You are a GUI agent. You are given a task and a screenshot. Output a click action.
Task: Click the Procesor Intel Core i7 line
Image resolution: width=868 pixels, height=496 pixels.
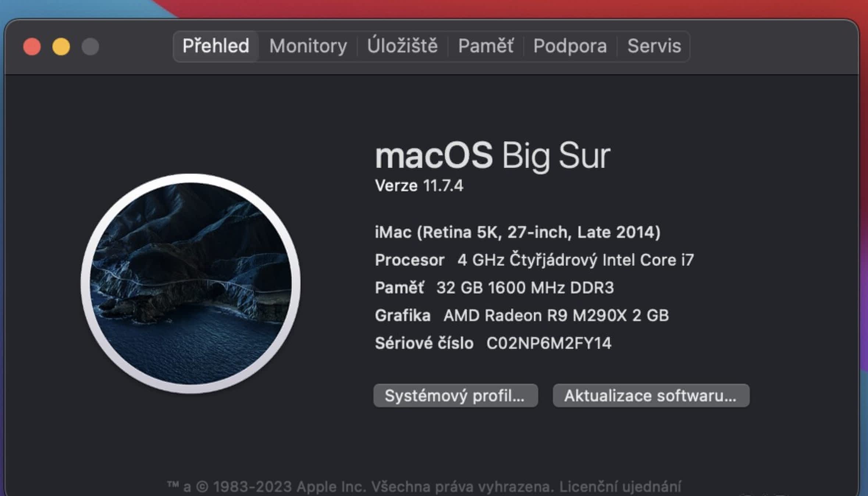coord(534,260)
